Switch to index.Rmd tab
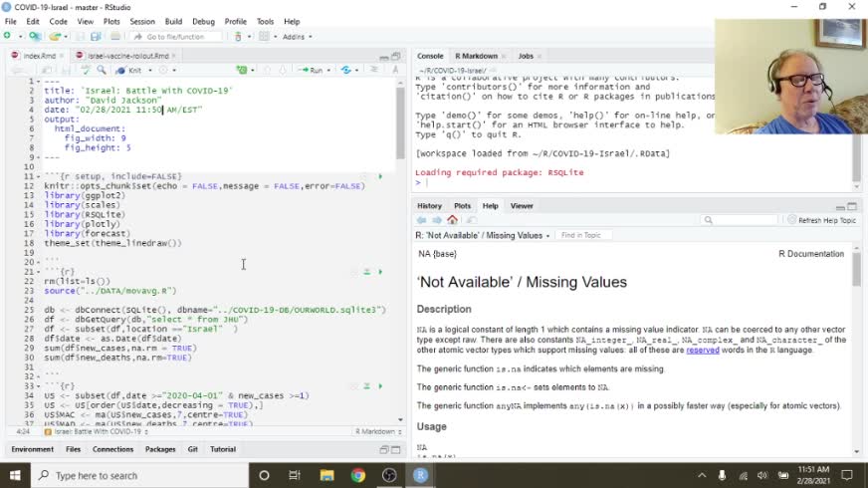This screenshot has width=868, height=488. pos(39,56)
